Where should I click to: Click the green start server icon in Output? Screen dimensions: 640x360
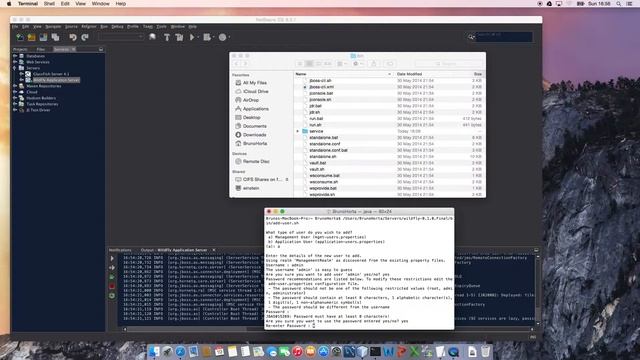pos(112,277)
